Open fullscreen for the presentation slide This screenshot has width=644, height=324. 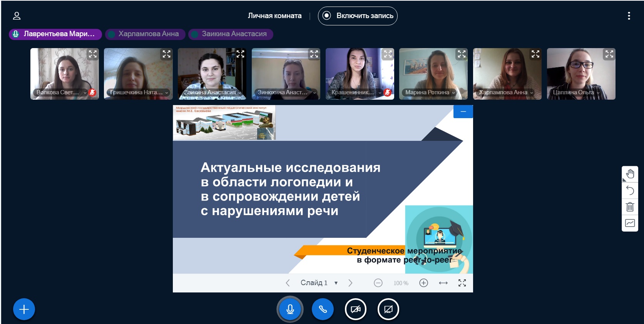462,283
